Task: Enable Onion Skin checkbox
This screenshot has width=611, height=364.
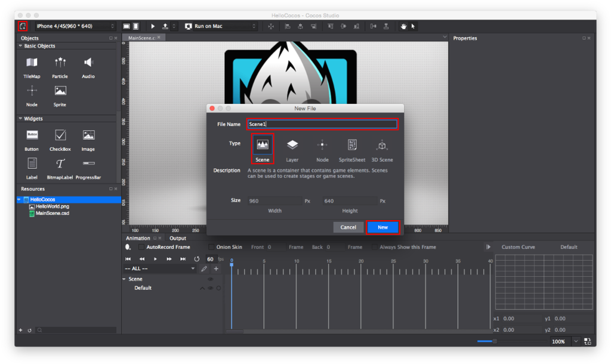Action: coord(211,247)
